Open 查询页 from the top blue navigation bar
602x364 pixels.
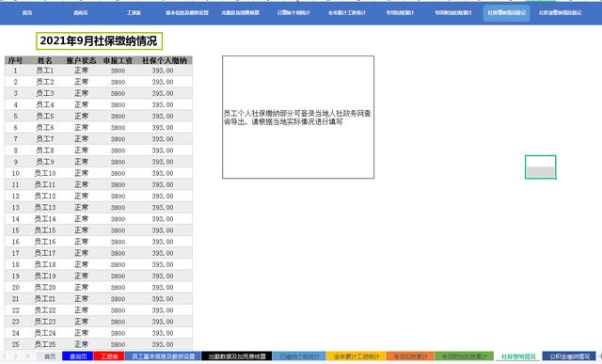pos(81,12)
